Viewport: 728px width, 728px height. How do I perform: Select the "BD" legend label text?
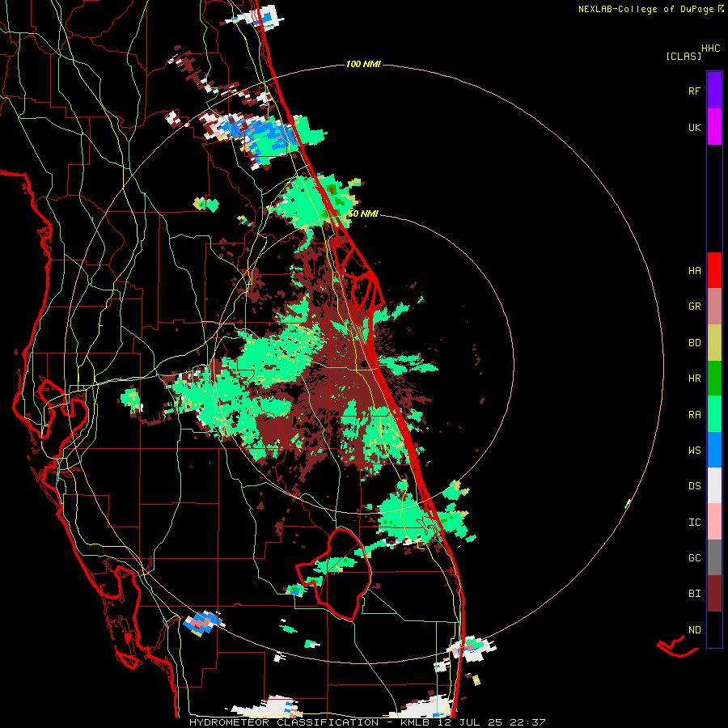(x=694, y=343)
